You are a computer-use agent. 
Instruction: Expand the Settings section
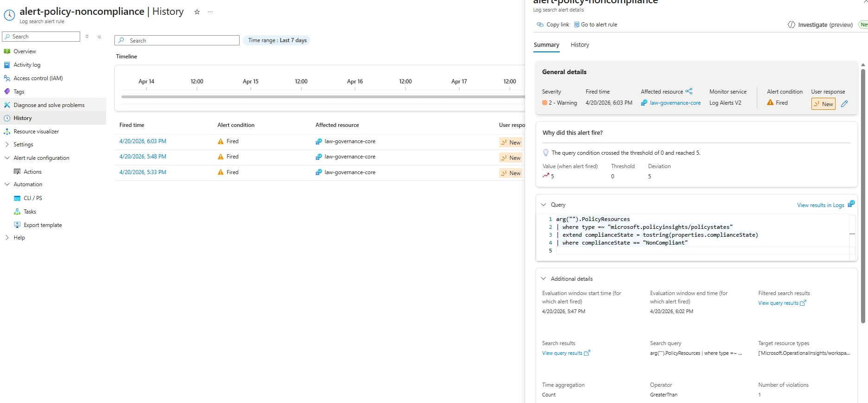[x=23, y=145]
